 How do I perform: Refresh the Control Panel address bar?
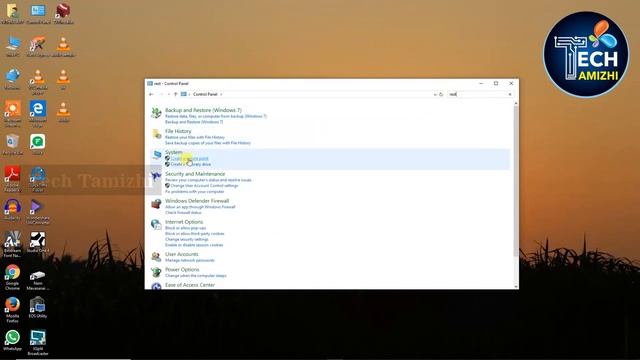441,94
